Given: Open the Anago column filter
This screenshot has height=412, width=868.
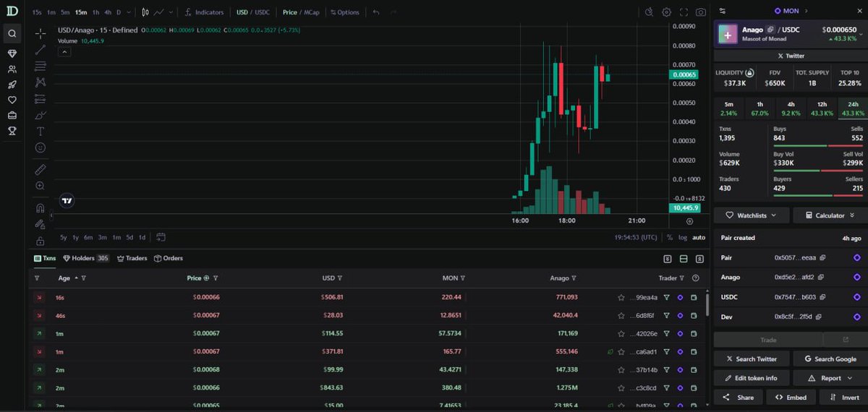Looking at the screenshot, I should (x=574, y=278).
